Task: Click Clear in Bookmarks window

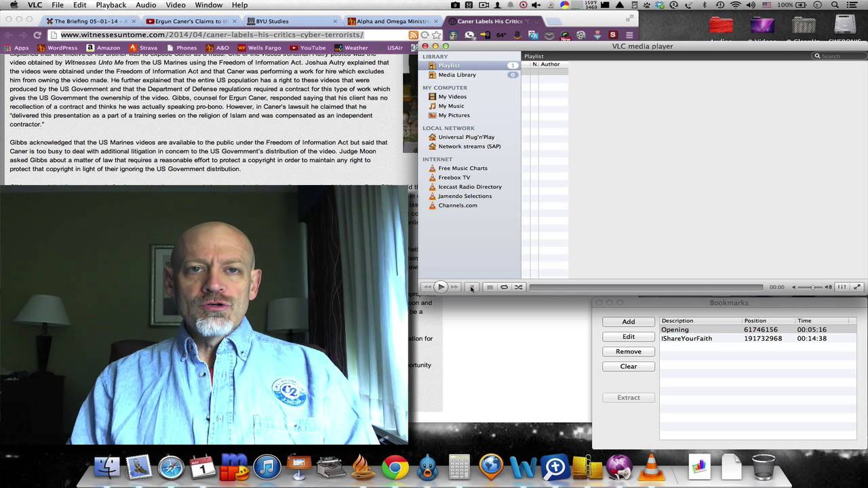Action: click(x=629, y=367)
